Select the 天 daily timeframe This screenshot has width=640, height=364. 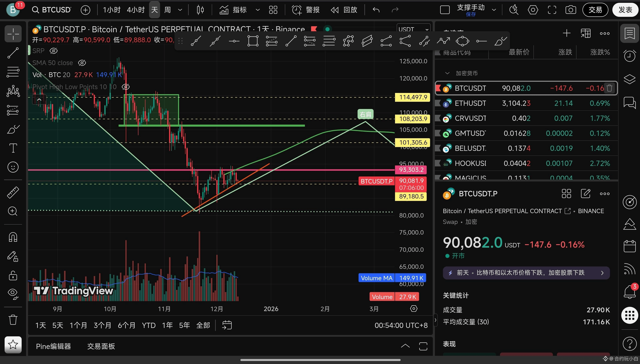[154, 10]
